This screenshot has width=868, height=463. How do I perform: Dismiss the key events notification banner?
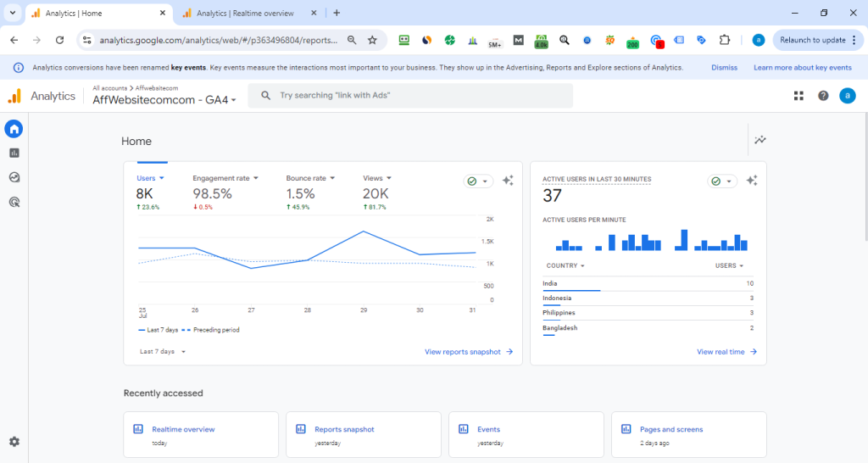(x=724, y=68)
